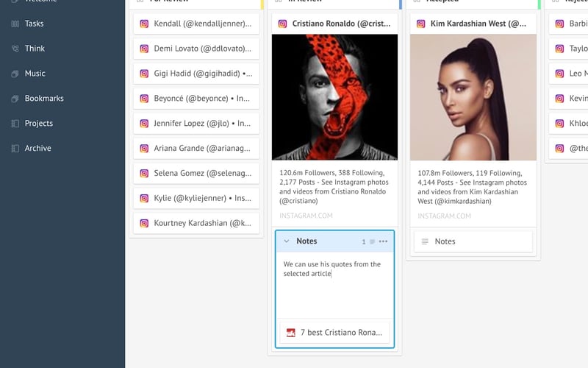
Task: Click Instagram icon on Jennifer Lopez card
Action: click(144, 124)
